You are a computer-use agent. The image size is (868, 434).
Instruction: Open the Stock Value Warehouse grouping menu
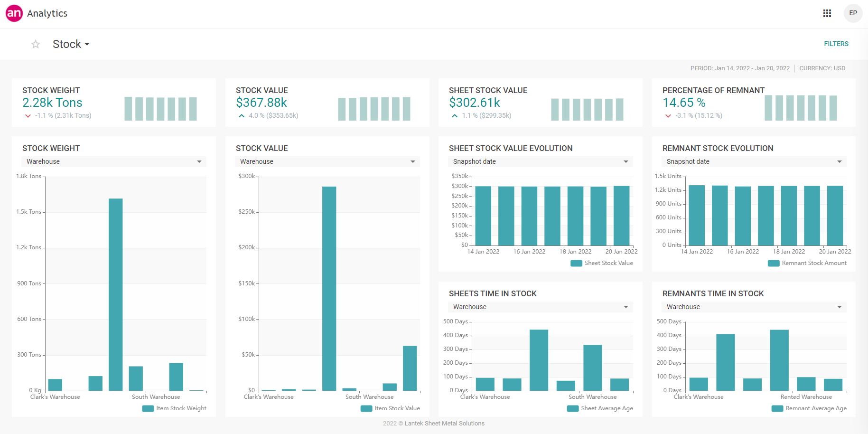pyautogui.click(x=327, y=161)
